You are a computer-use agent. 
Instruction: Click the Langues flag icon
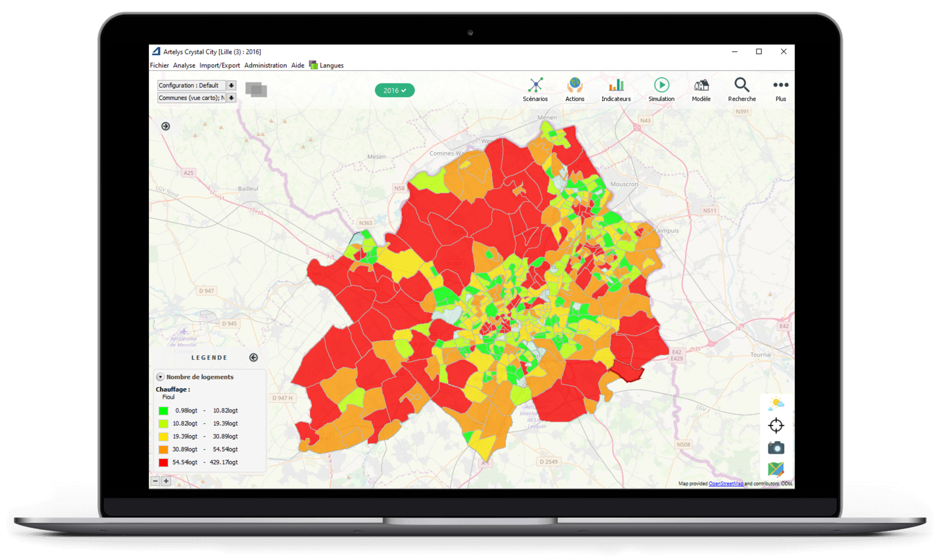pos(313,65)
